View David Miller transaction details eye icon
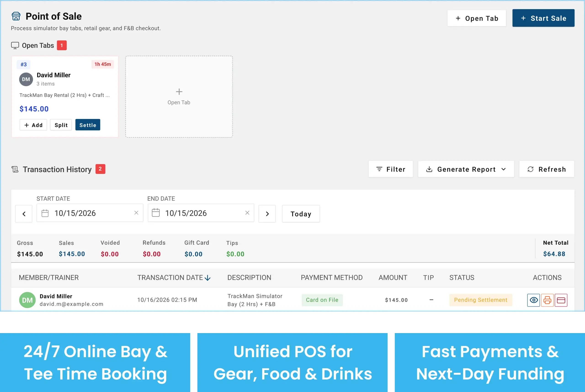The height and width of the screenshot is (392, 585). [x=534, y=300]
